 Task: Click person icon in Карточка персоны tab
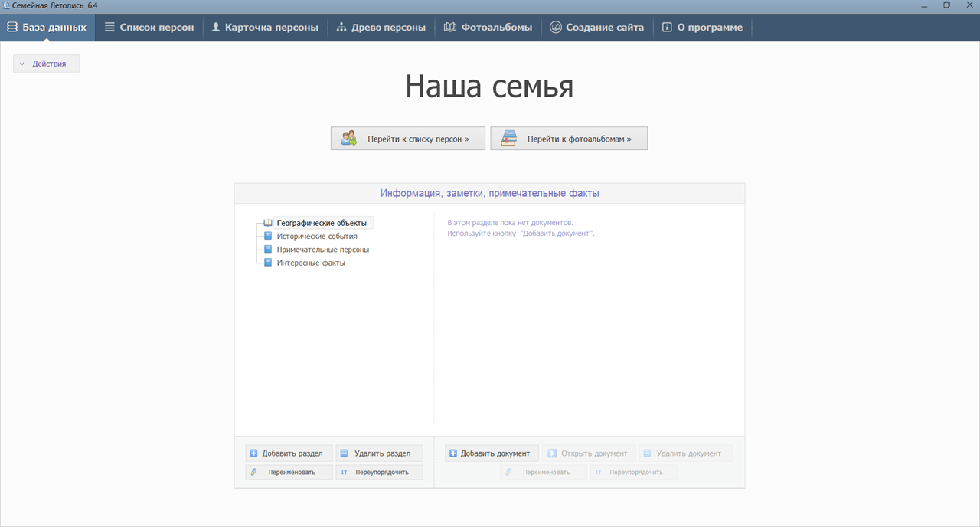216,27
